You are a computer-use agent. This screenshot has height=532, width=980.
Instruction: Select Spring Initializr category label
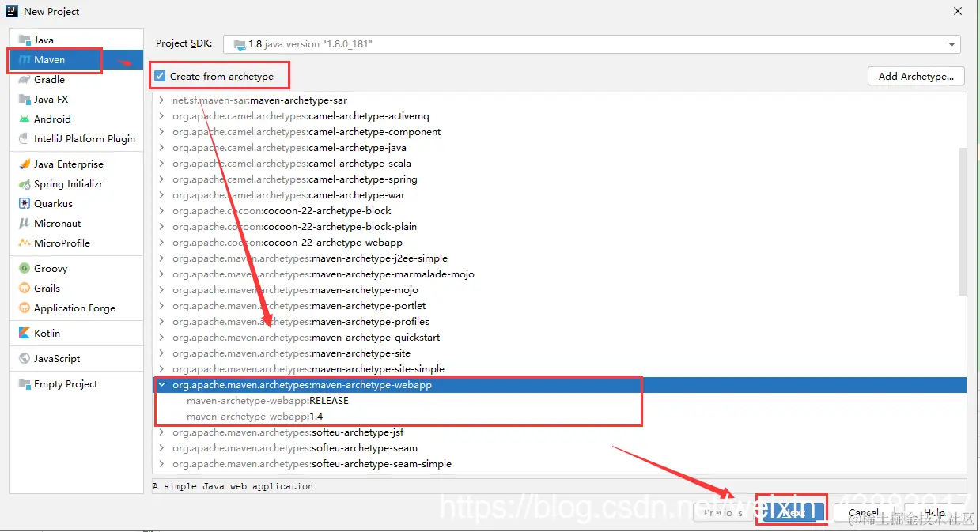click(x=68, y=184)
